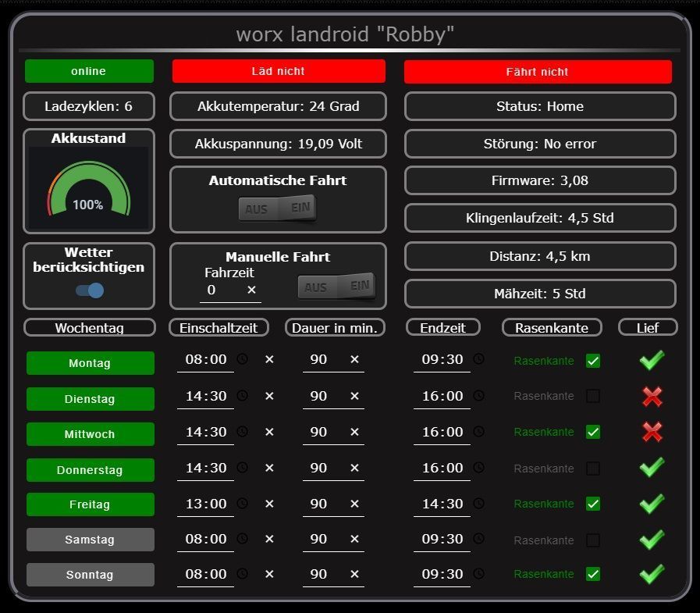Click the Akkutemperatur: 24 Grad box

[278, 106]
